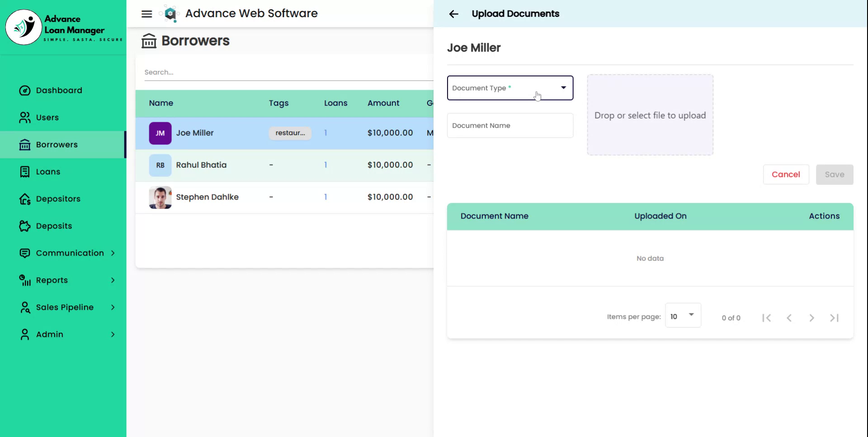Screen dimensions: 868x437
Task: Click the Cancel button
Action: (x=785, y=175)
